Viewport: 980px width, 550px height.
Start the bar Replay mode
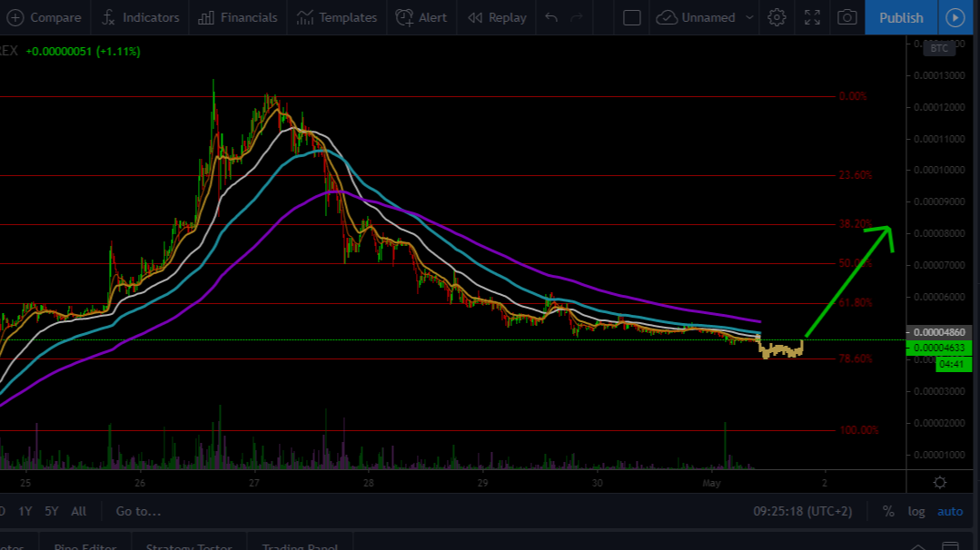click(x=496, y=17)
